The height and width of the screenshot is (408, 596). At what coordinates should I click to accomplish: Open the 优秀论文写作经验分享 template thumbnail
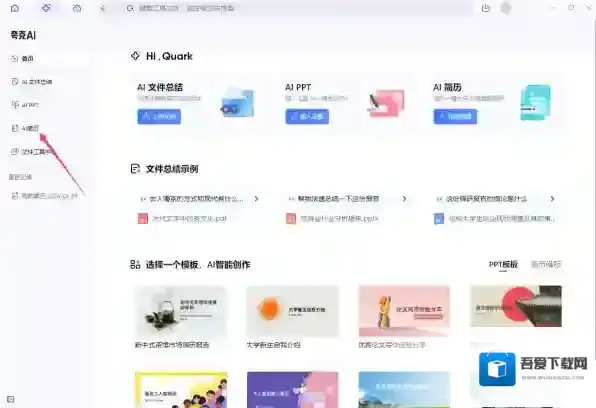404,311
